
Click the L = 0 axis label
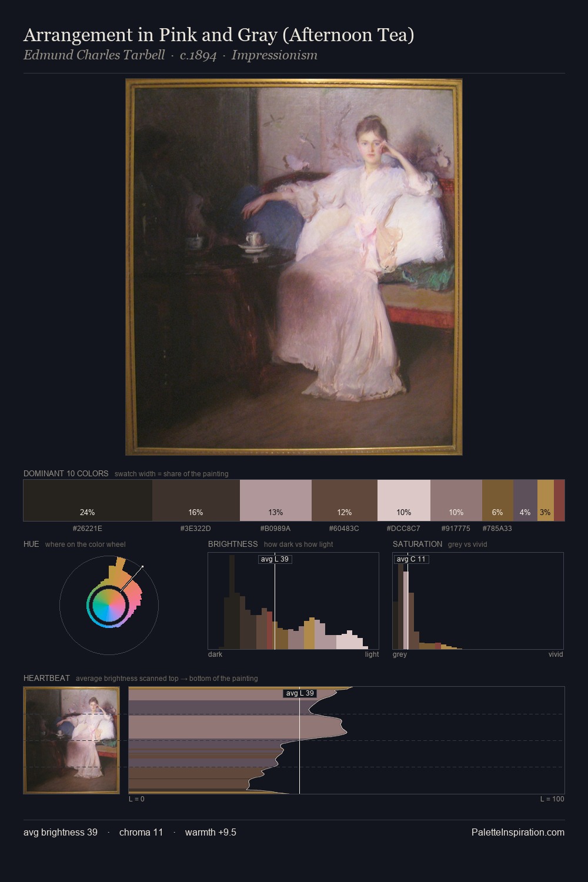click(136, 799)
